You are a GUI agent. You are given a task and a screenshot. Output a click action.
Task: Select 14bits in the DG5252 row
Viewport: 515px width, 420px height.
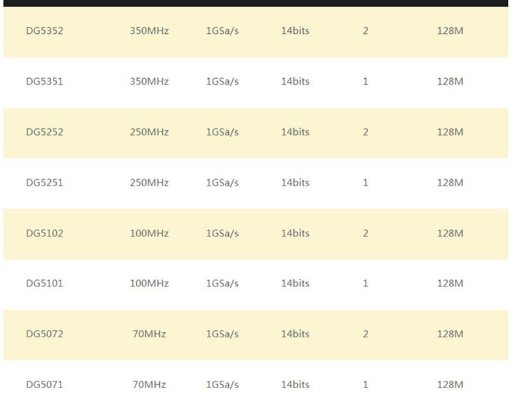click(295, 132)
